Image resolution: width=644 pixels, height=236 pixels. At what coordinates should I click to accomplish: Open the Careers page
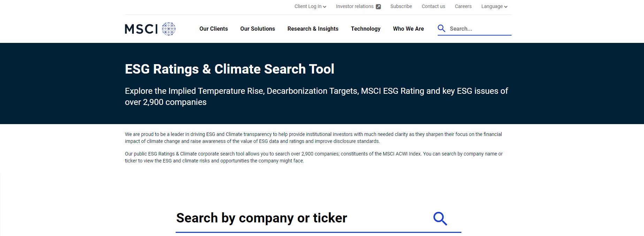coord(463,6)
